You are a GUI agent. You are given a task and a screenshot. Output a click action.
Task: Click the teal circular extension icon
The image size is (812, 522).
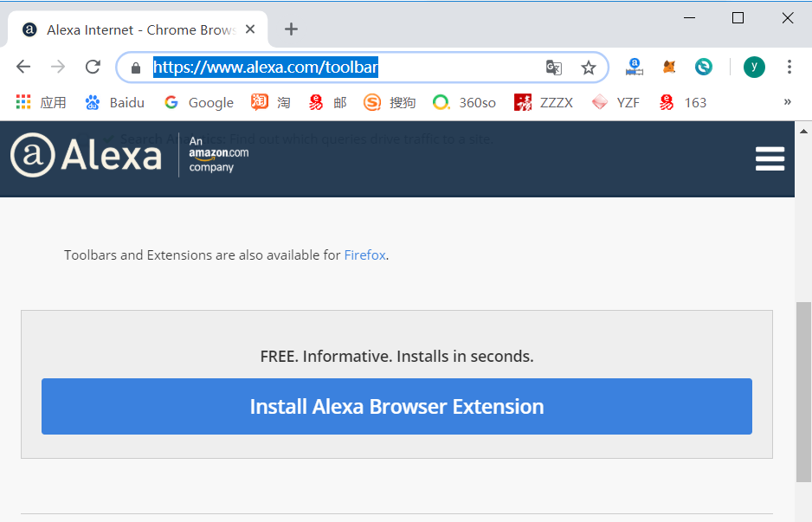tap(704, 67)
